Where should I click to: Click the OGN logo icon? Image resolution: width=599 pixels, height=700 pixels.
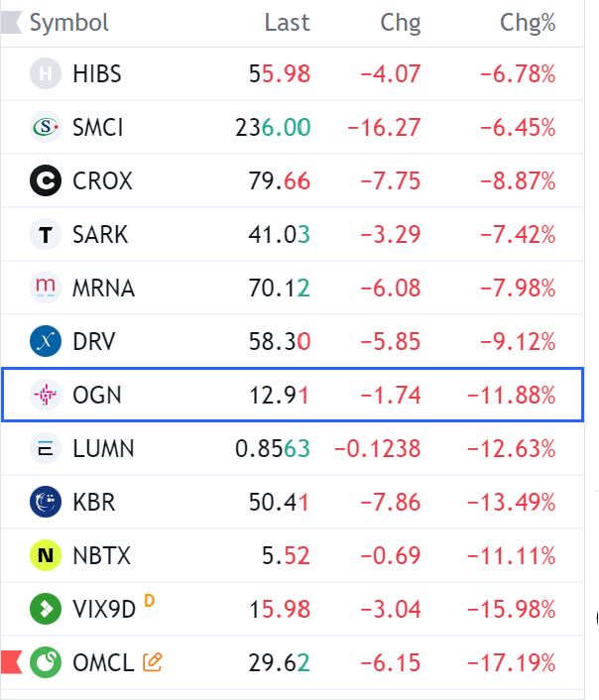(46, 396)
